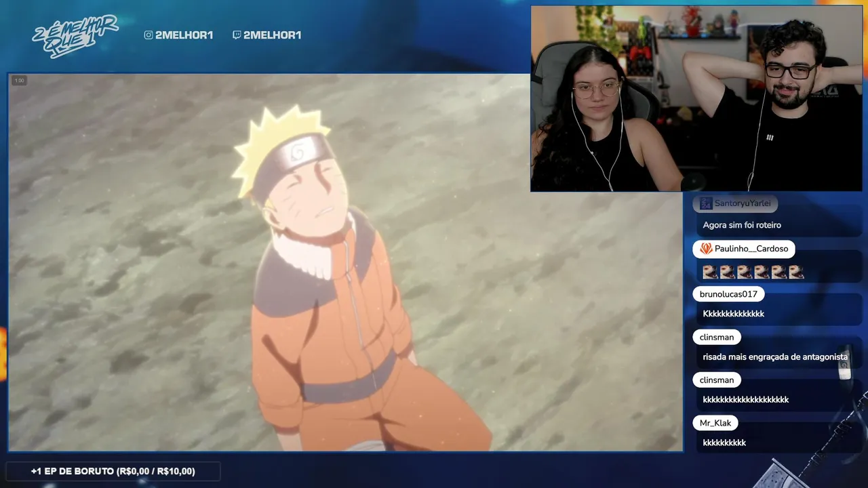Click the anime video frame of Naruto
Viewport: 868px width, 488px height.
pos(345,262)
